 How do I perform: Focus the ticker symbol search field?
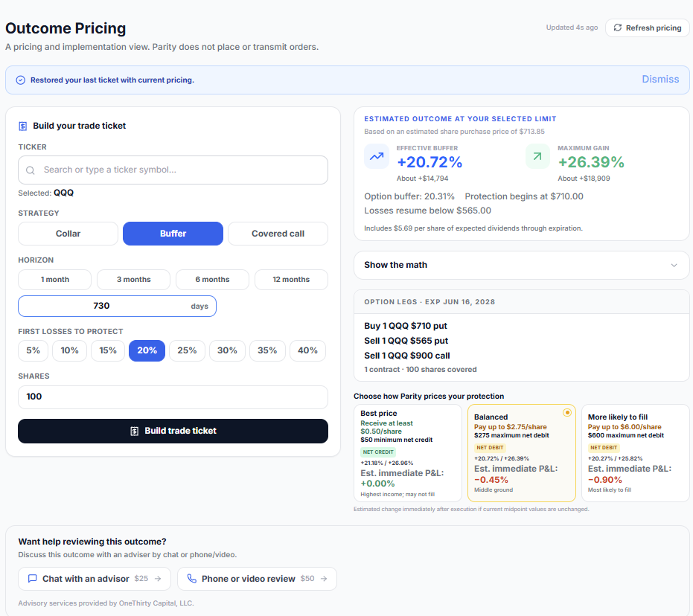[173, 170]
